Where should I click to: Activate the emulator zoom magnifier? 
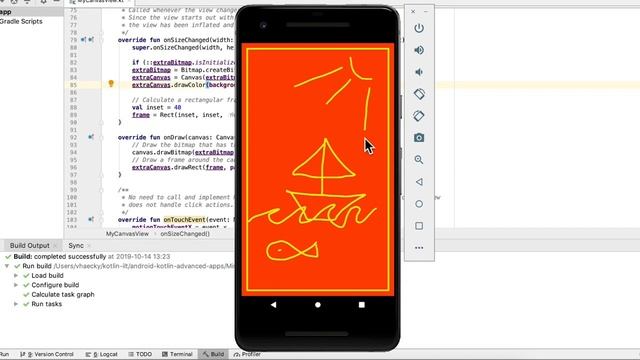(419, 160)
